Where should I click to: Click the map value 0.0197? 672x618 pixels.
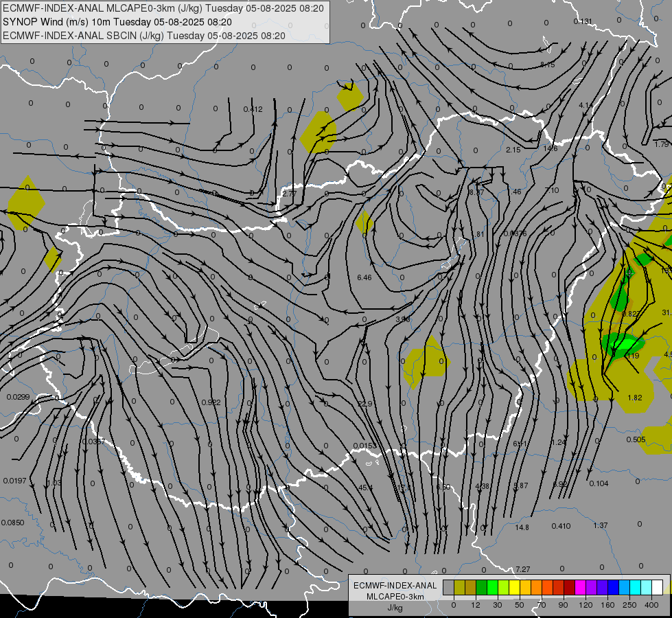point(15,481)
